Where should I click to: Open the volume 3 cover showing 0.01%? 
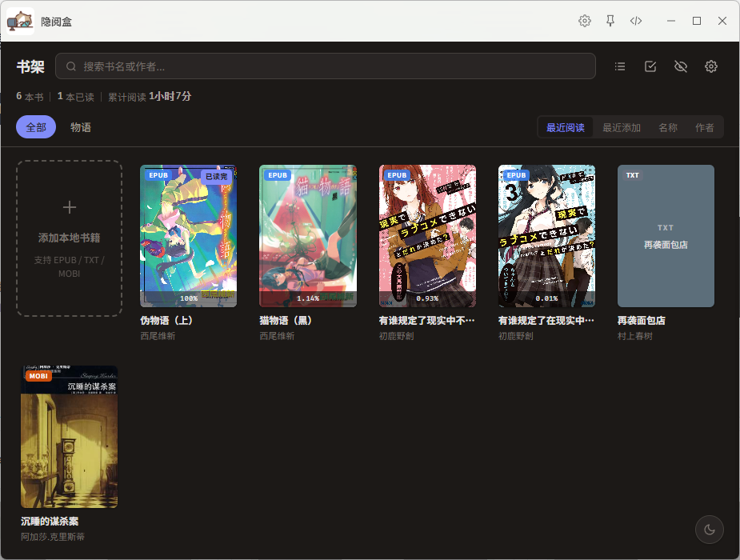tap(546, 236)
